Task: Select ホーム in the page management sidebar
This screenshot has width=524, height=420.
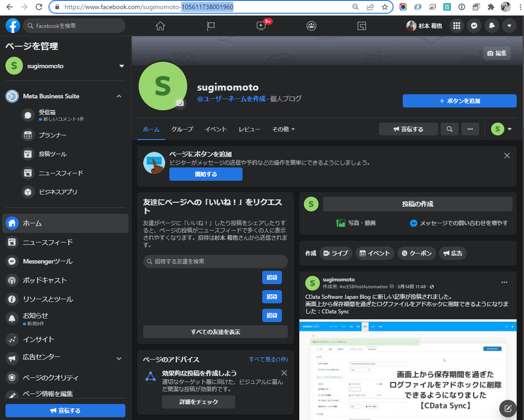Action: (x=65, y=223)
